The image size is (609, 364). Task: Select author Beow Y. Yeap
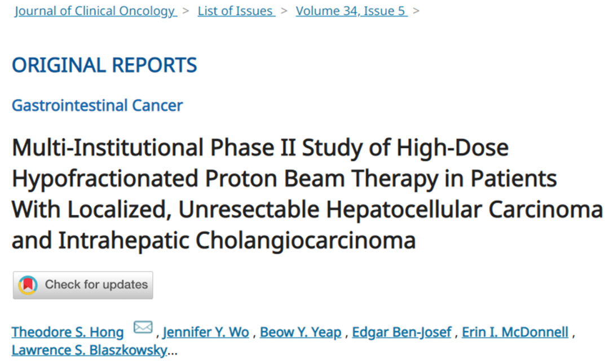(301, 332)
